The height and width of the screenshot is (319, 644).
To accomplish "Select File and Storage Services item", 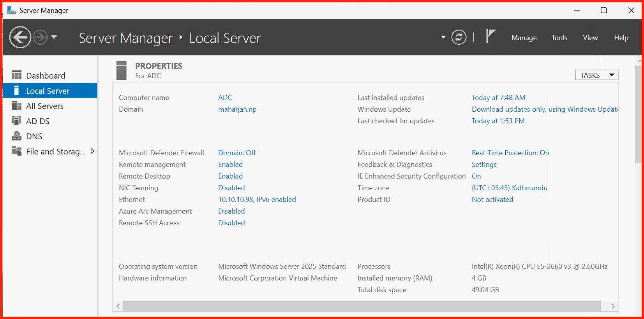I will coord(50,151).
